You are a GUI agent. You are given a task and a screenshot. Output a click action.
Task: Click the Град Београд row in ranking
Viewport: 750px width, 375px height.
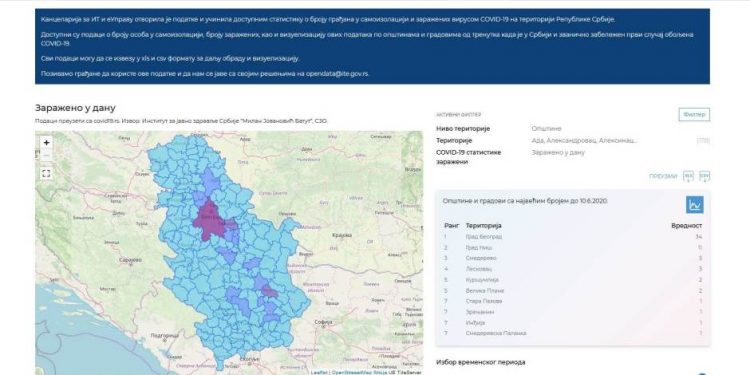point(573,237)
